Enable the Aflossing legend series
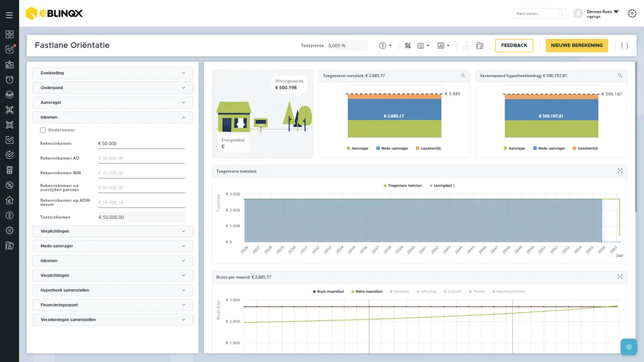The width and height of the screenshot is (644, 362). [426, 292]
